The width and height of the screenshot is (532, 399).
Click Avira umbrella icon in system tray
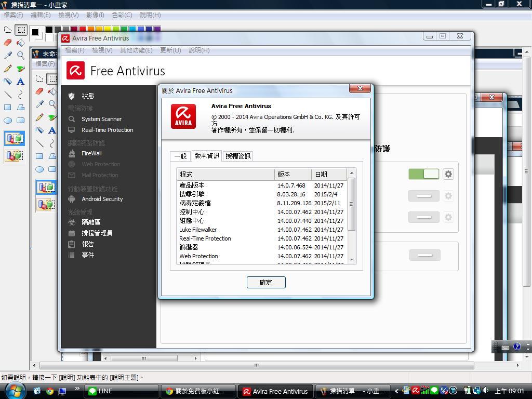[416, 391]
